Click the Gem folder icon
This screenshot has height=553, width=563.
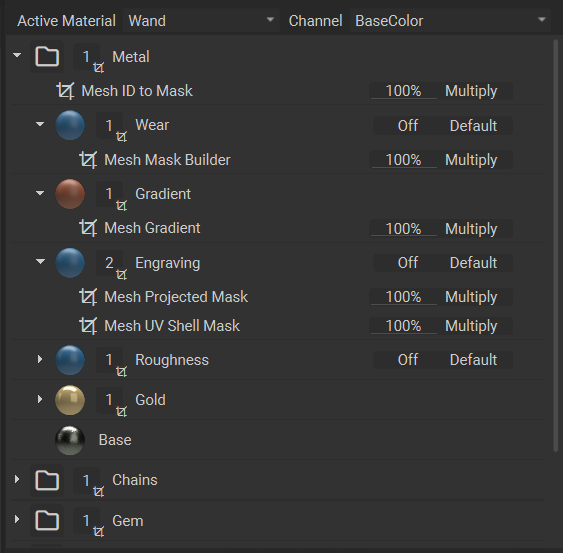pyautogui.click(x=47, y=520)
